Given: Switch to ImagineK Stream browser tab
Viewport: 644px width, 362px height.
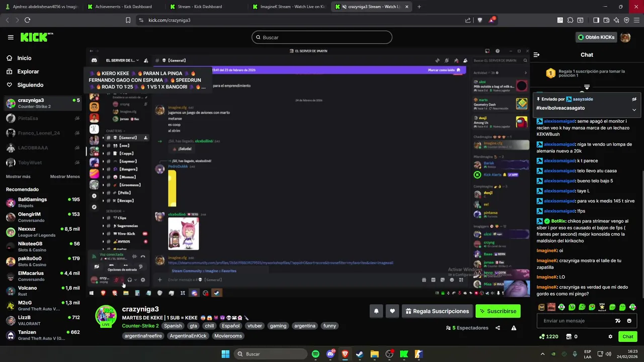Looking at the screenshot, I should (x=289, y=7).
